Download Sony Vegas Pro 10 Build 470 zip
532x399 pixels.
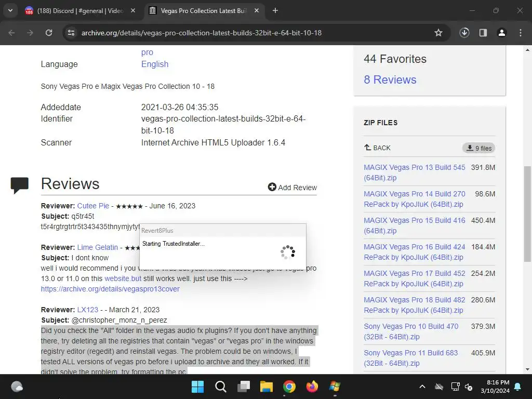click(411, 331)
